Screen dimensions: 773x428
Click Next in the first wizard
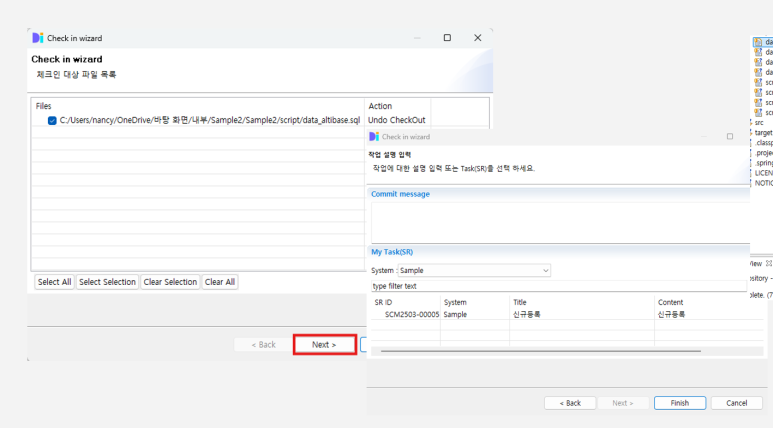(324, 345)
